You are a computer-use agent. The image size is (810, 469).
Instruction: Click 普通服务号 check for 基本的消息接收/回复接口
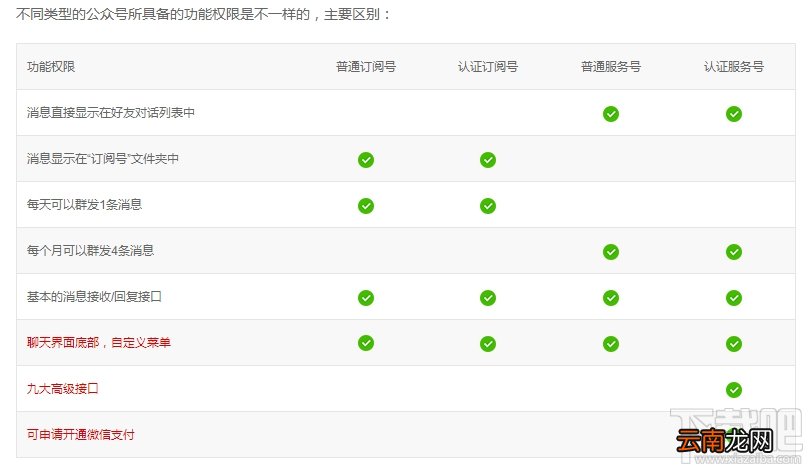click(611, 298)
